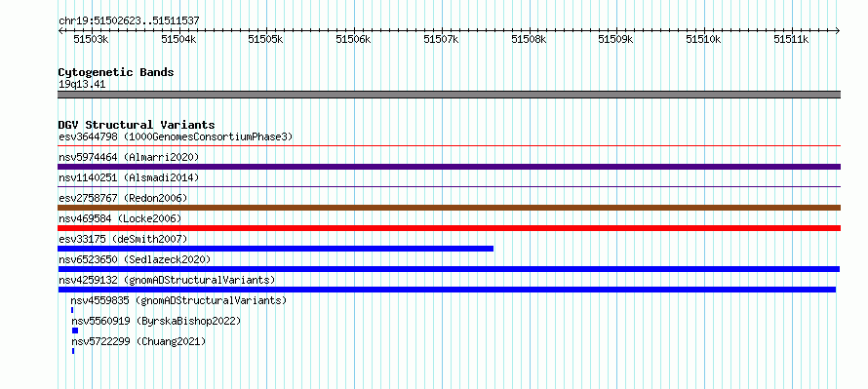This screenshot has height=389, width=868.
Task: Click the Cytogenetic Bands track title
Action: click(x=116, y=72)
